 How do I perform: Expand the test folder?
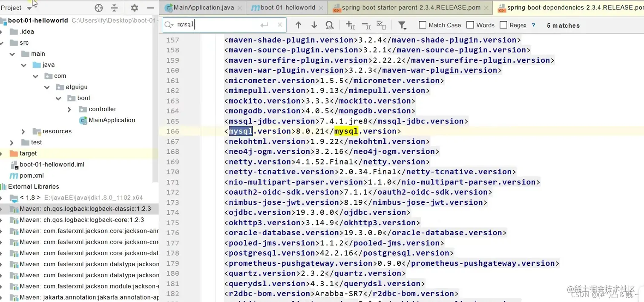[x=12, y=142]
